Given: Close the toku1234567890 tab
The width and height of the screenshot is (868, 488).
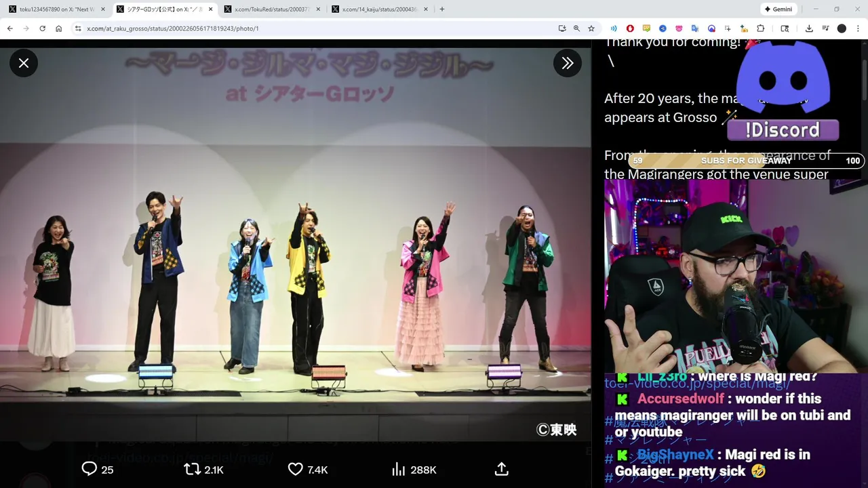Looking at the screenshot, I should tap(102, 9).
